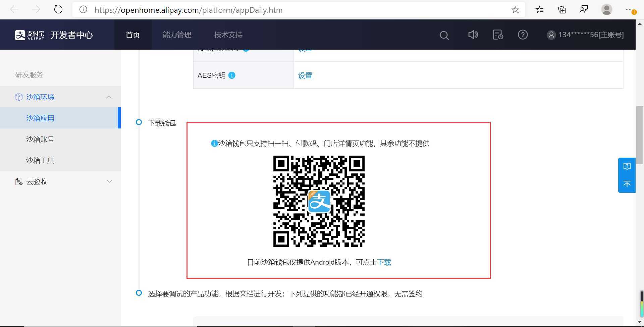Open the floating help bubble on right edge
Screen dimensions: 644x327
click(627, 166)
